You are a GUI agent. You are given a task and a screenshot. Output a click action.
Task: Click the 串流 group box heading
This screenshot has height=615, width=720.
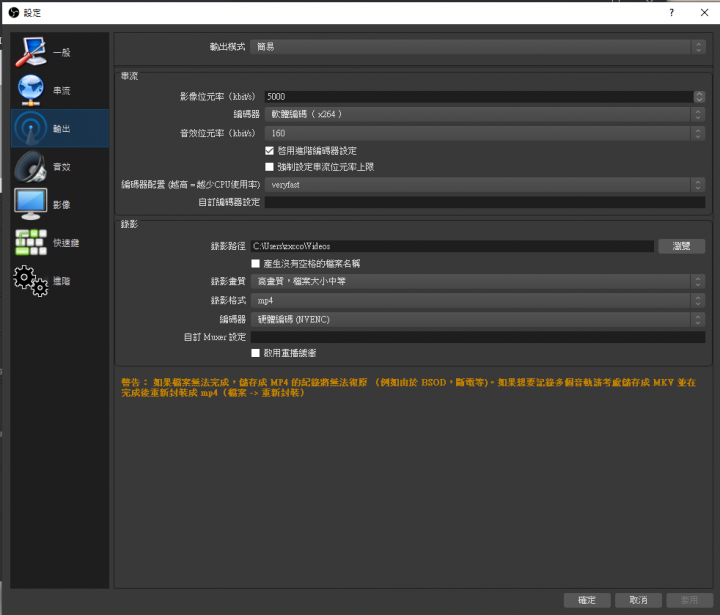[x=129, y=76]
